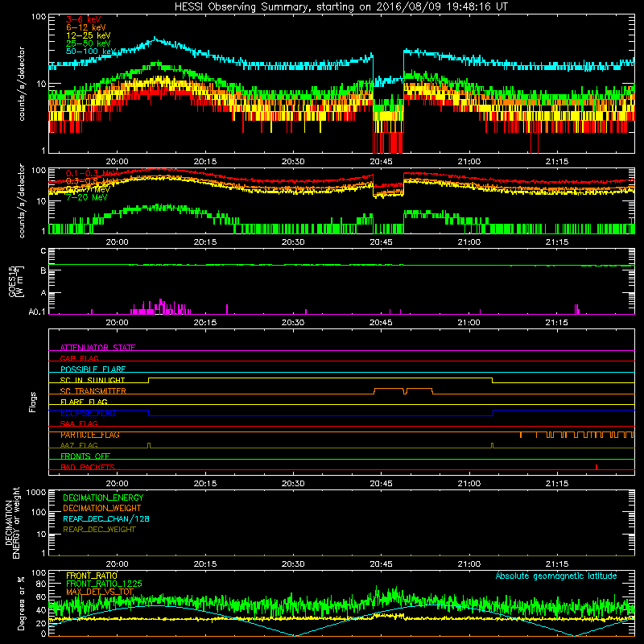
Task: Click the Absolute geomagnetic latitude label
Action: (x=556, y=576)
